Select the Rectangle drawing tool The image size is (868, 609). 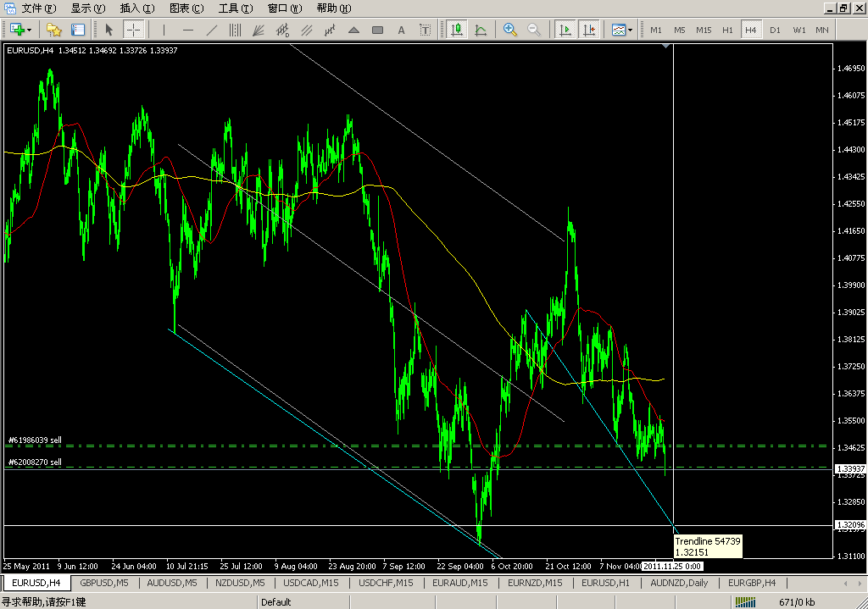(377, 30)
